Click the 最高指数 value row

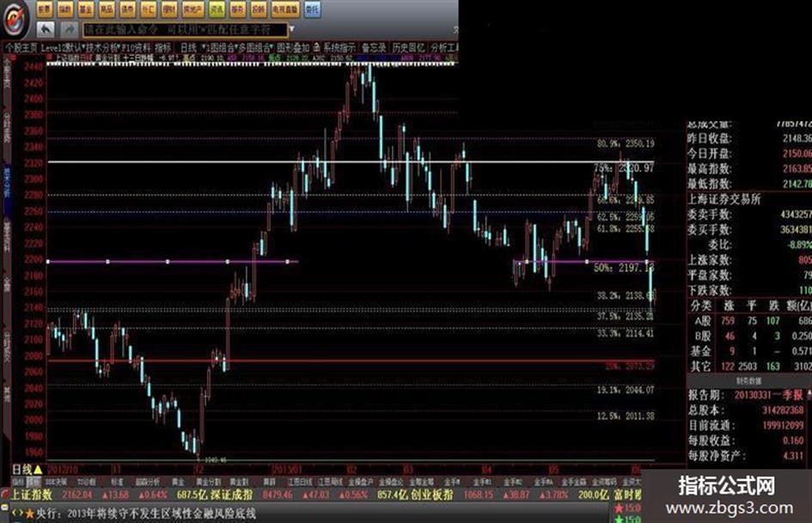(748, 169)
